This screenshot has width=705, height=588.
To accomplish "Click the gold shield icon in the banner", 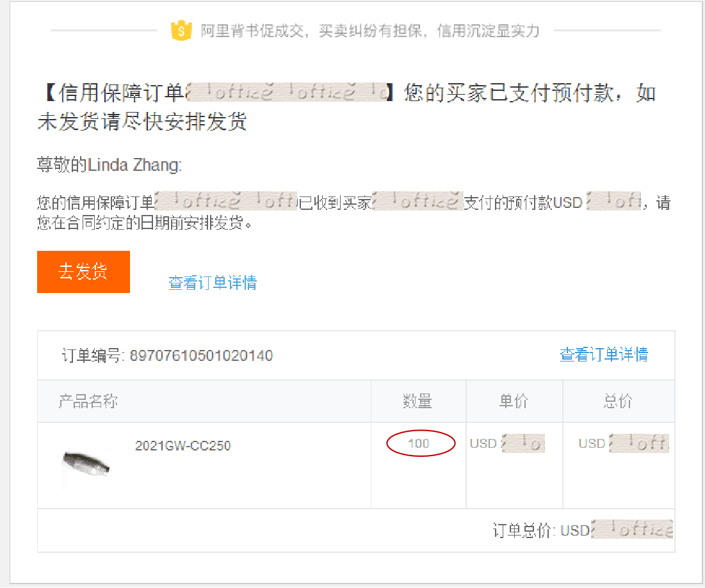I will (181, 31).
